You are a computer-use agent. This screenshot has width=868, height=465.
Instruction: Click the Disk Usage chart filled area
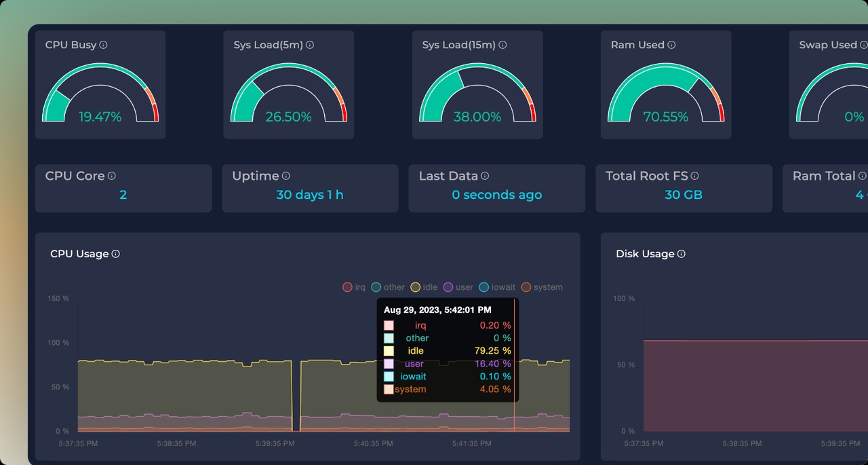755,386
